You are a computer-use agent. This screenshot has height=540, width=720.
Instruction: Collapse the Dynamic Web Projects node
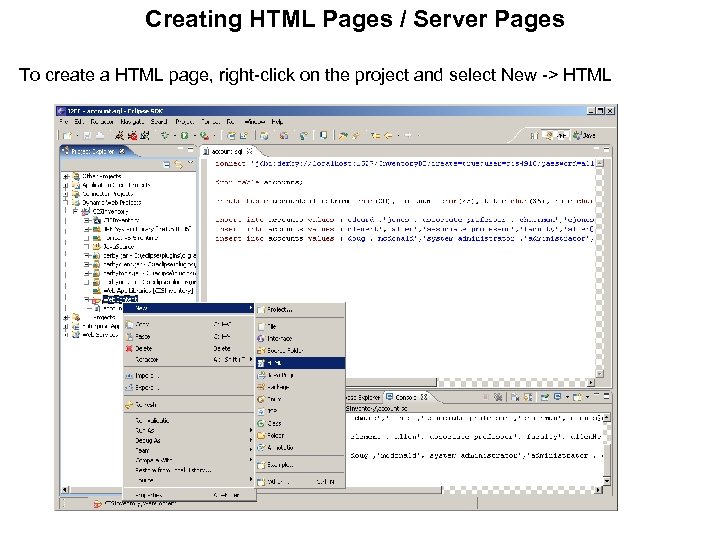[66, 202]
